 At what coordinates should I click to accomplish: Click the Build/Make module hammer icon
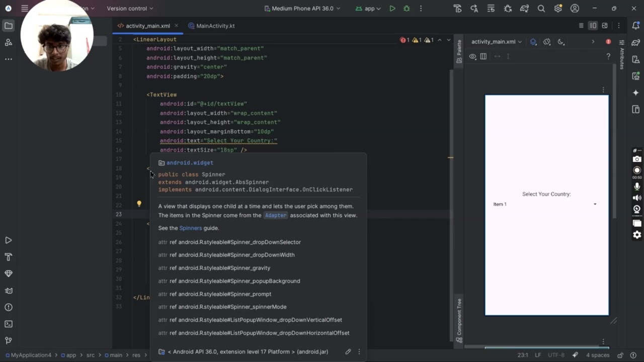[457, 9]
